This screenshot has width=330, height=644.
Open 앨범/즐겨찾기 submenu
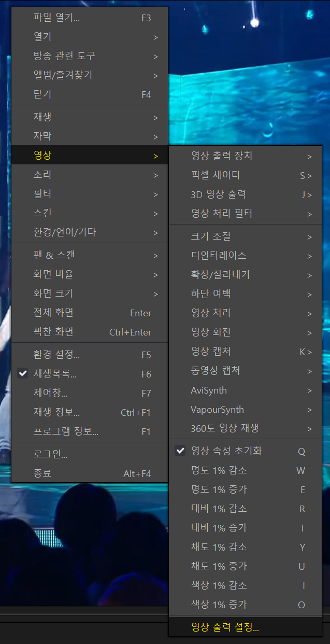click(x=90, y=75)
